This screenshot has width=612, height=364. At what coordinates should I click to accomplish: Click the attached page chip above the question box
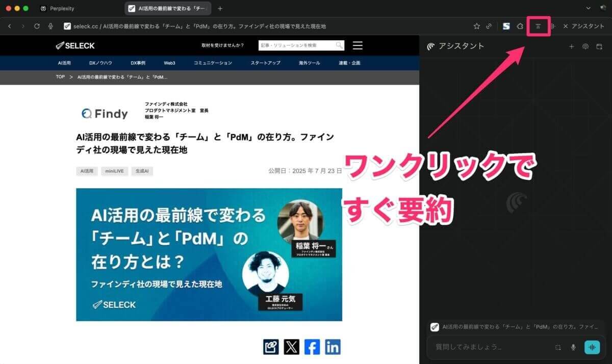(x=516, y=327)
